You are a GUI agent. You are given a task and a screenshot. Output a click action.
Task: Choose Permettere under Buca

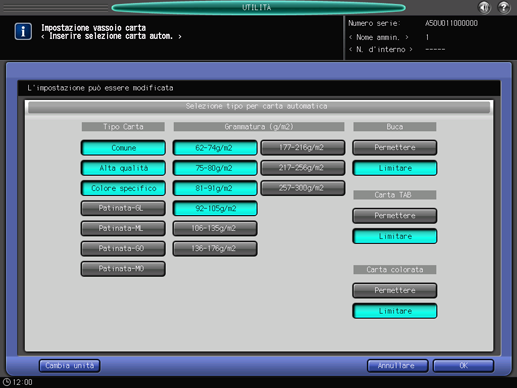tap(395, 148)
